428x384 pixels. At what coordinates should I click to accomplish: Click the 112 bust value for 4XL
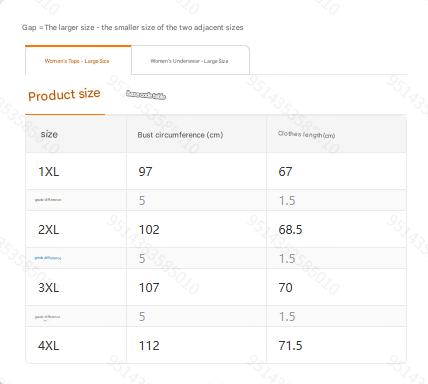[149, 346]
